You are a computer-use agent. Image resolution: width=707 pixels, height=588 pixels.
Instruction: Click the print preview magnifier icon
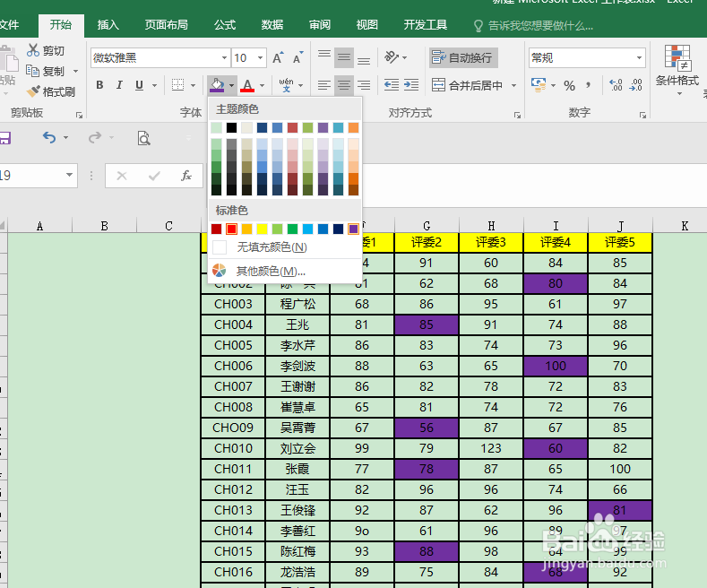pos(144,138)
